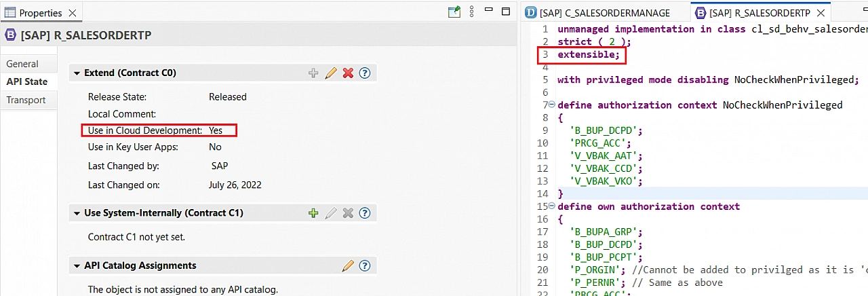Open help for Extend (Contract C0)
This screenshot has width=868, height=296.
(x=365, y=73)
